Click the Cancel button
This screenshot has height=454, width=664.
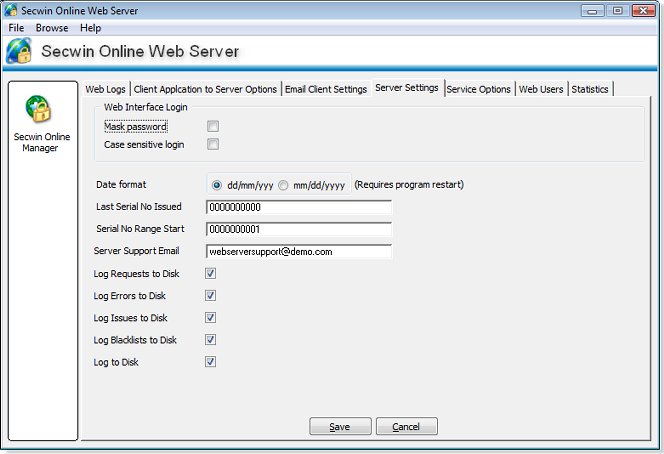click(406, 427)
